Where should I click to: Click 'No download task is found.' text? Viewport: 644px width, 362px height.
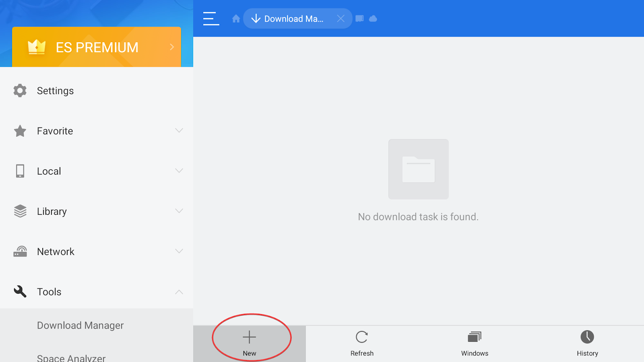(x=418, y=217)
